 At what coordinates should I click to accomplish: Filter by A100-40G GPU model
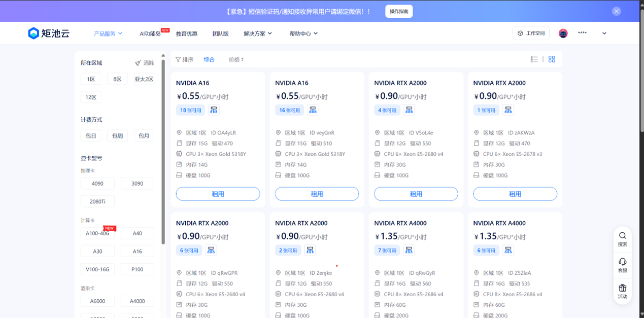point(97,233)
